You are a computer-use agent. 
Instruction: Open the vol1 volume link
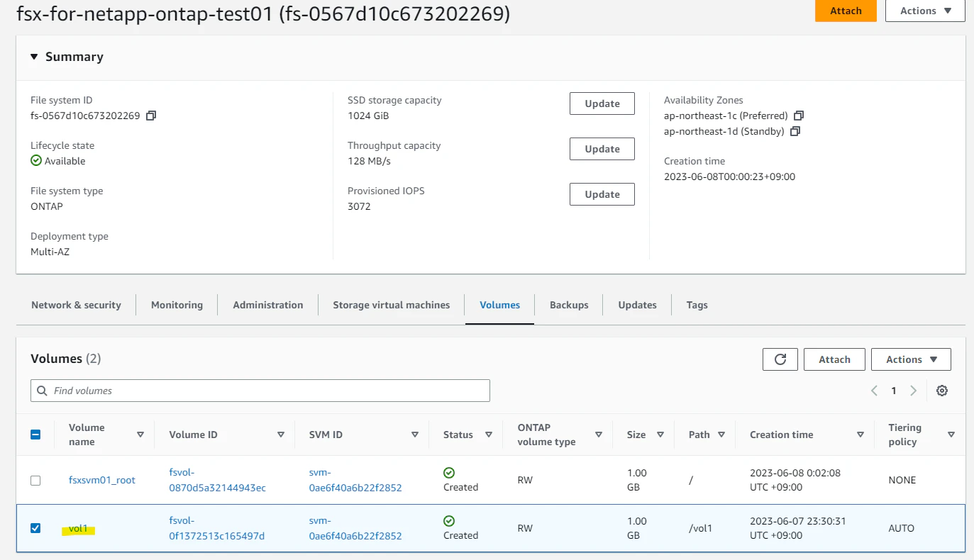(x=78, y=528)
